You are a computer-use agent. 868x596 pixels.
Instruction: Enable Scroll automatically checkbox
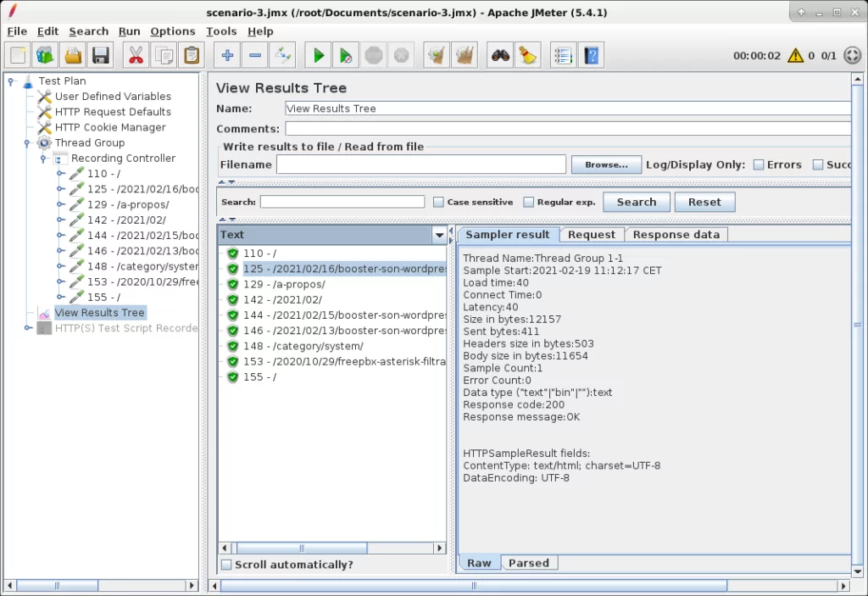click(226, 565)
